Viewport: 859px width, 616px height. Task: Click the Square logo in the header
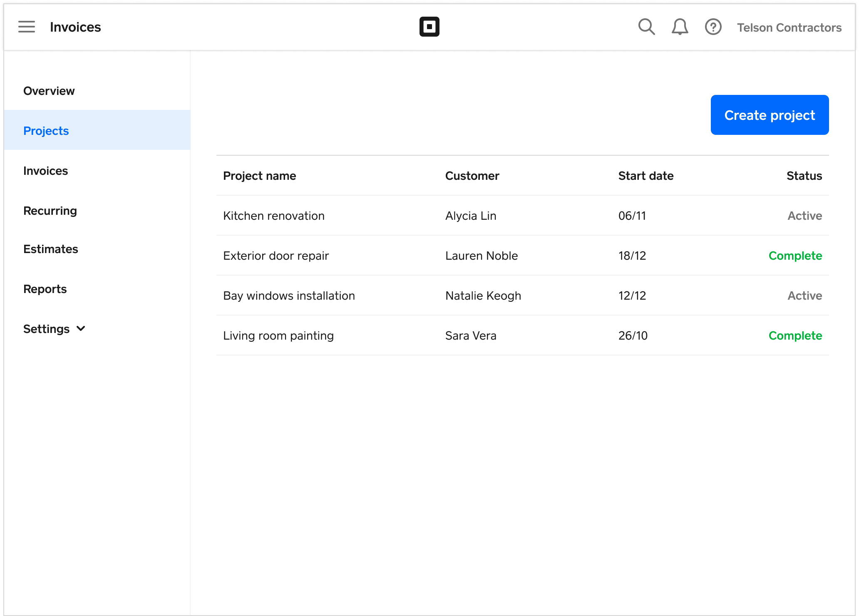pos(429,26)
